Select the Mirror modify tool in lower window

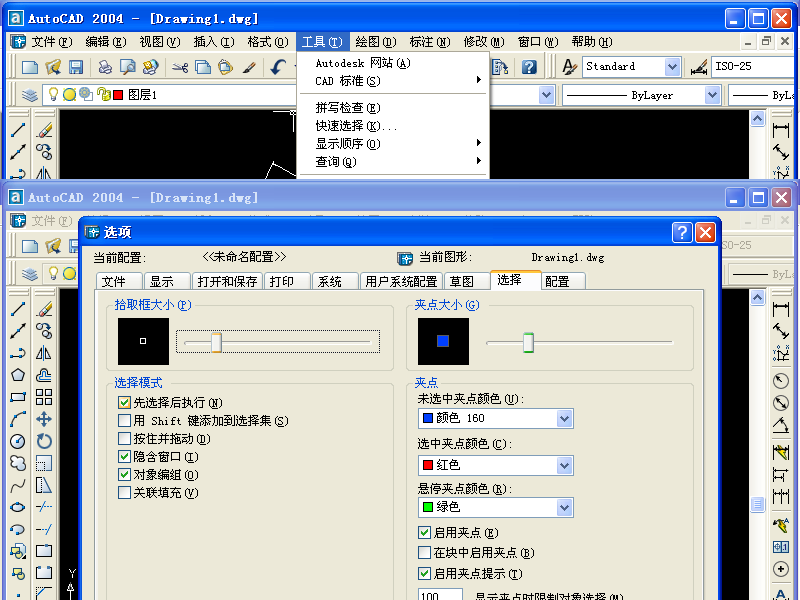tap(44, 353)
